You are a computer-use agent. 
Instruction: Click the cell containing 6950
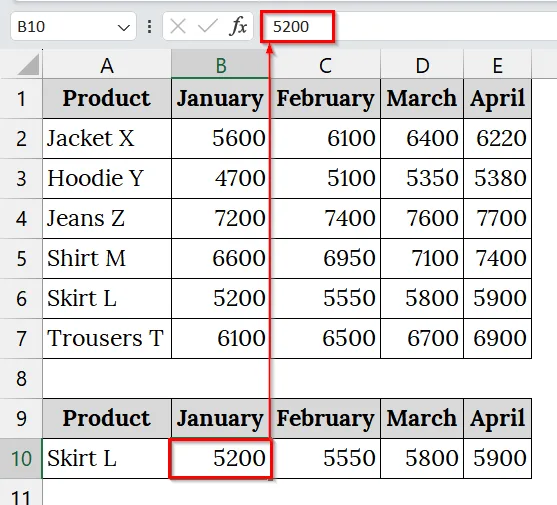[x=325, y=258]
